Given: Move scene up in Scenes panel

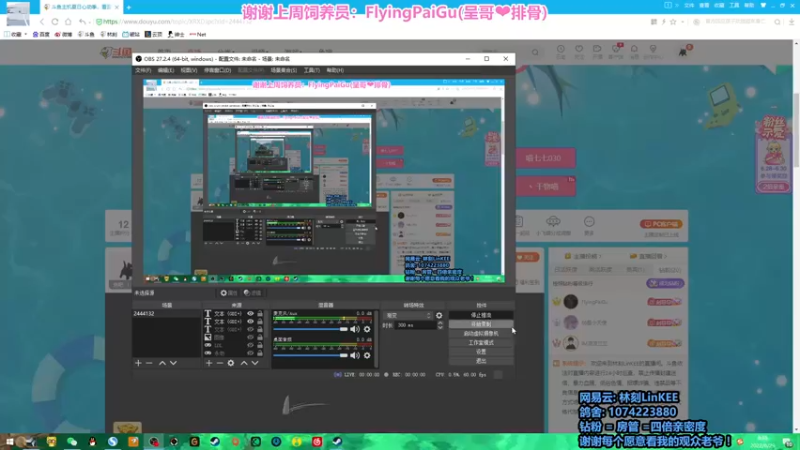Looking at the screenshot, I should (162, 363).
